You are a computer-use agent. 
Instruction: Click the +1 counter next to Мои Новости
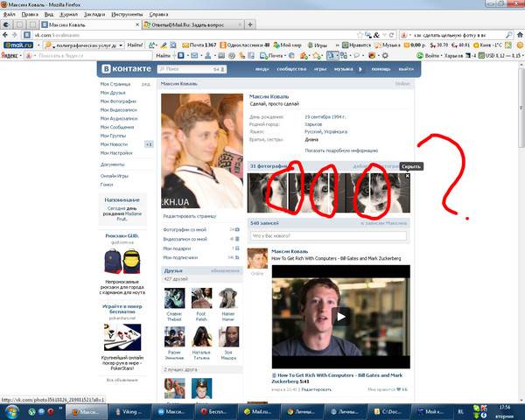coord(149,144)
